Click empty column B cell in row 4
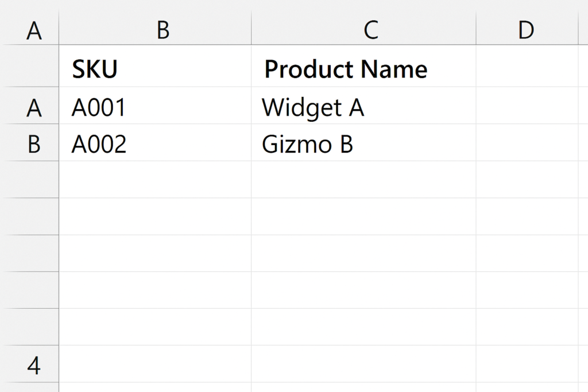This screenshot has height=392, width=588. coord(155,364)
